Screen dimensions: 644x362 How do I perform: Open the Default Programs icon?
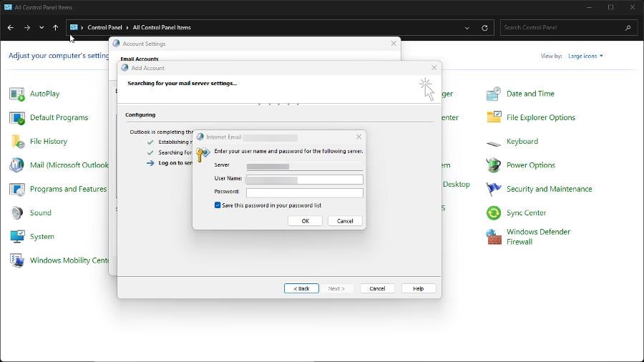(17, 118)
